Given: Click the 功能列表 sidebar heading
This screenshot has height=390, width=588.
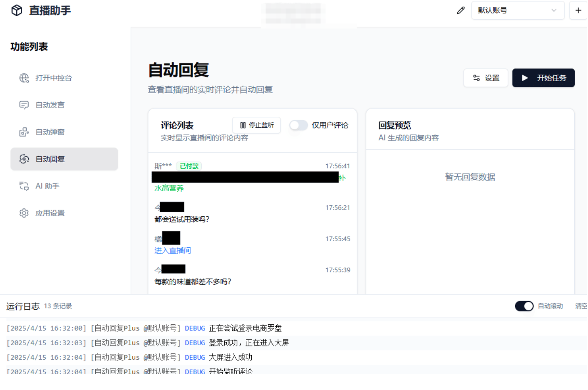Looking at the screenshot, I should click(x=29, y=47).
